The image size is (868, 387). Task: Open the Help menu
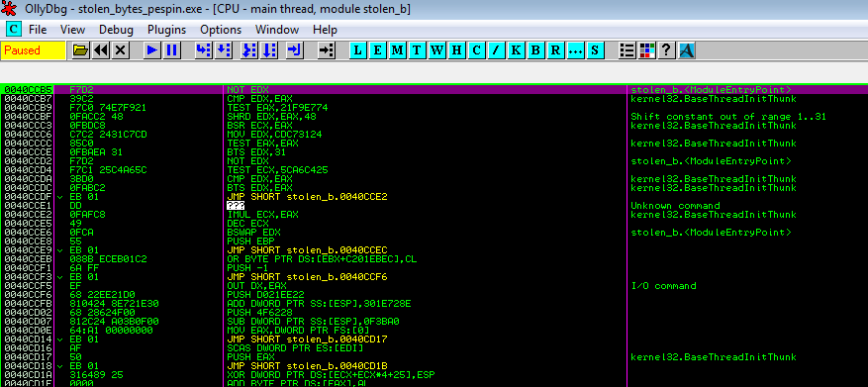pyautogui.click(x=325, y=30)
